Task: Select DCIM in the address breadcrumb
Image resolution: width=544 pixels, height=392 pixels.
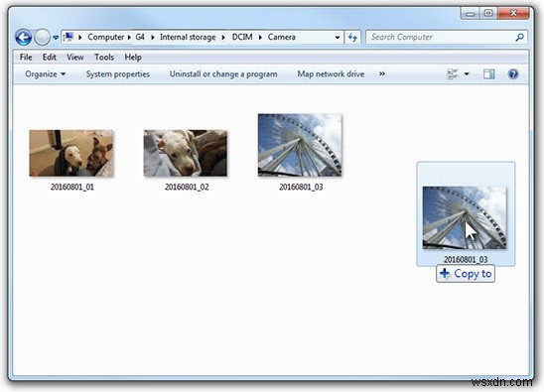Action: [242, 37]
